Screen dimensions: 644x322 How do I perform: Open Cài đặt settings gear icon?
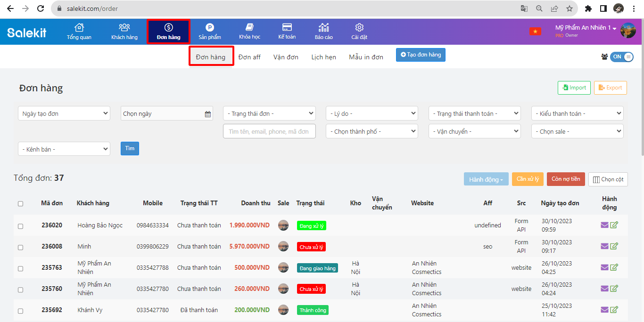[359, 28]
